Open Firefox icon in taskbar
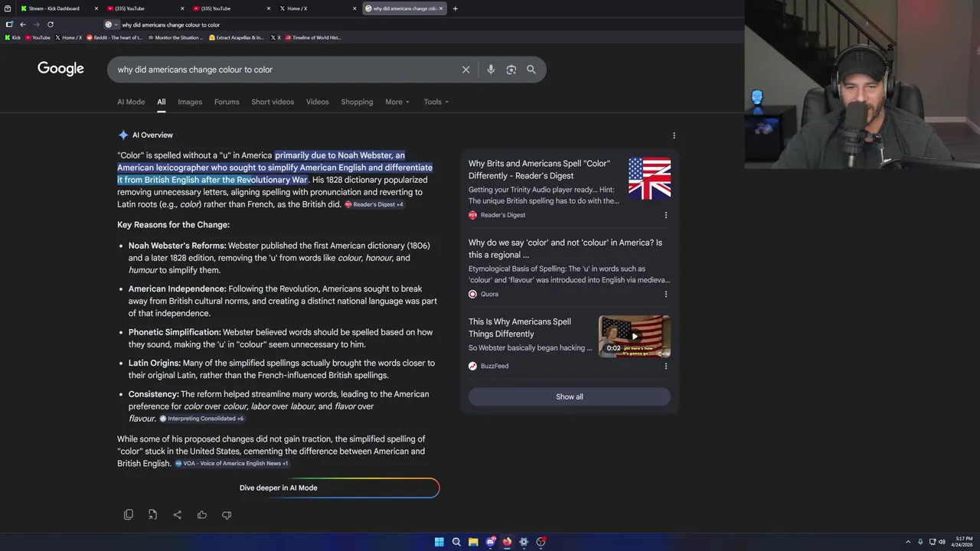 pos(507,542)
